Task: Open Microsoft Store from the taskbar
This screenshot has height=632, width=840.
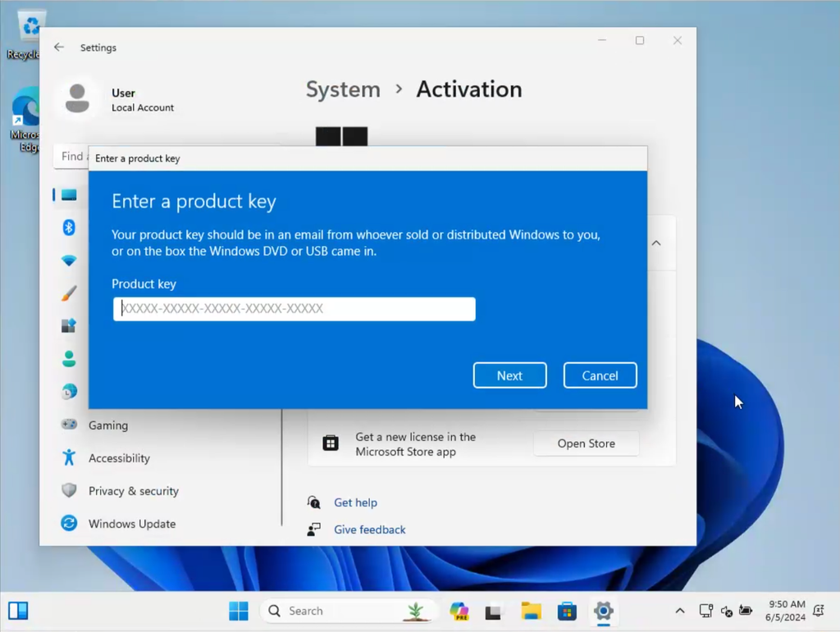Action: point(567,612)
